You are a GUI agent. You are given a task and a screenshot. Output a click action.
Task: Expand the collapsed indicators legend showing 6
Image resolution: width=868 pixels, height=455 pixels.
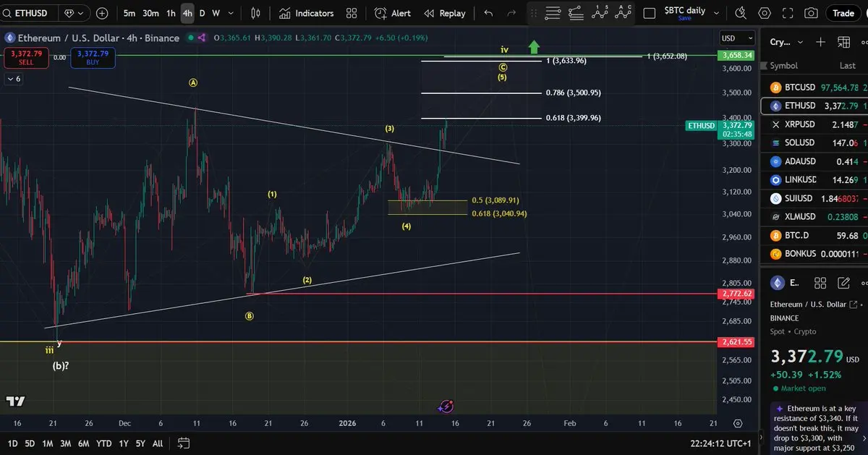point(14,79)
